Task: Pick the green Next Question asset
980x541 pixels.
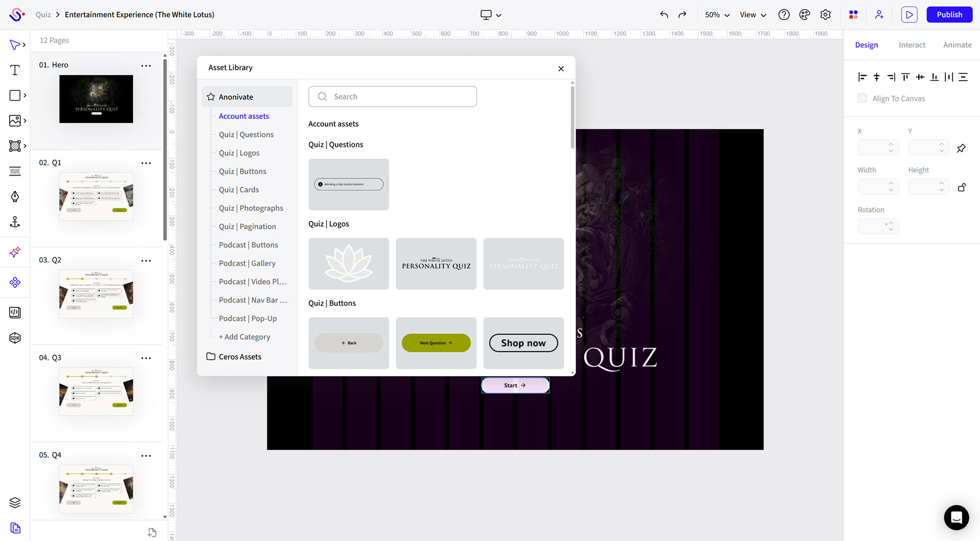Action: click(x=436, y=343)
